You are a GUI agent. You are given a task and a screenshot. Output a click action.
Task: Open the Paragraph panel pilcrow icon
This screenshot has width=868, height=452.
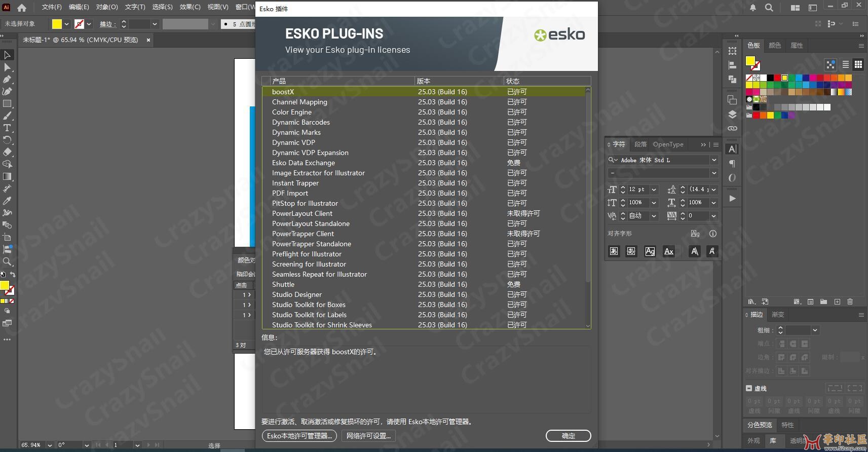[x=732, y=163]
